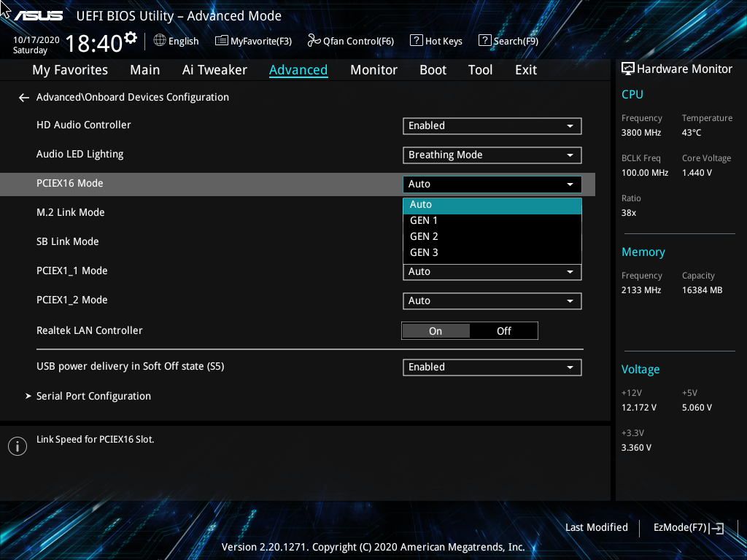Click the PCIEX1_1 Mode label
This screenshot has height=560, width=747.
(72, 271)
